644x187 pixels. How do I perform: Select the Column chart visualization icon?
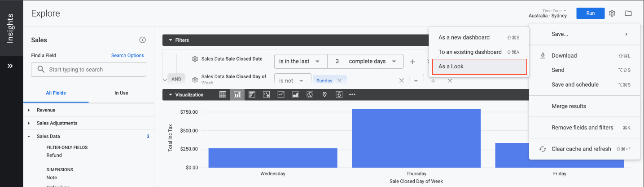point(237,95)
